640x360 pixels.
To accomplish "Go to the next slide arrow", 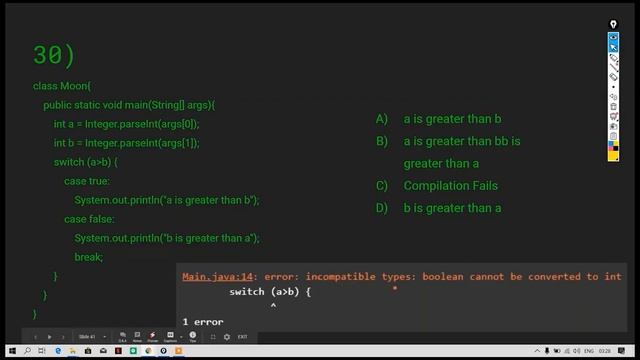I will click(63, 337).
